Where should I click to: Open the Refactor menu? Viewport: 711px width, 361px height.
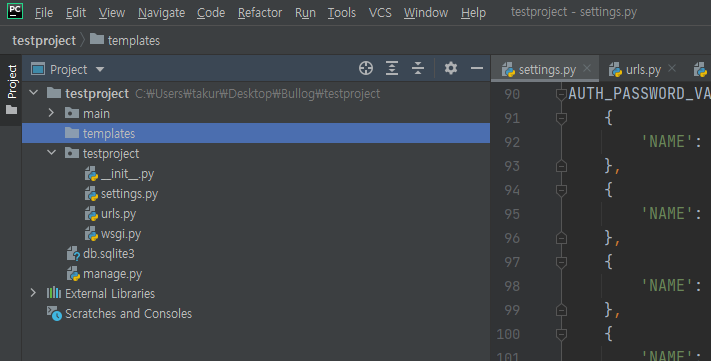(x=260, y=13)
